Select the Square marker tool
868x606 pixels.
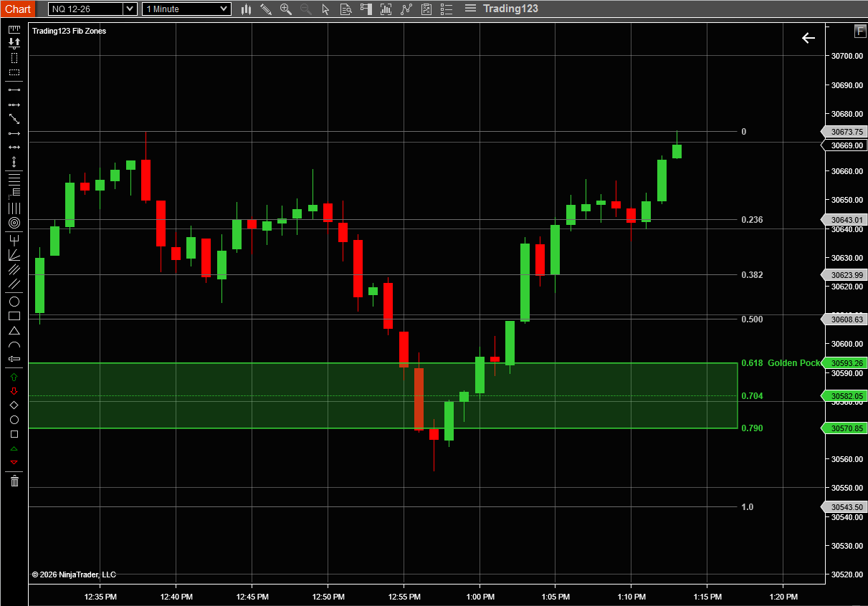click(14, 434)
